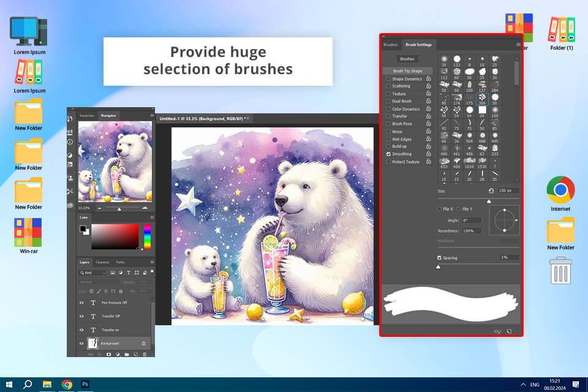
Task: Select Brush Tip Shape option
Action: click(407, 71)
